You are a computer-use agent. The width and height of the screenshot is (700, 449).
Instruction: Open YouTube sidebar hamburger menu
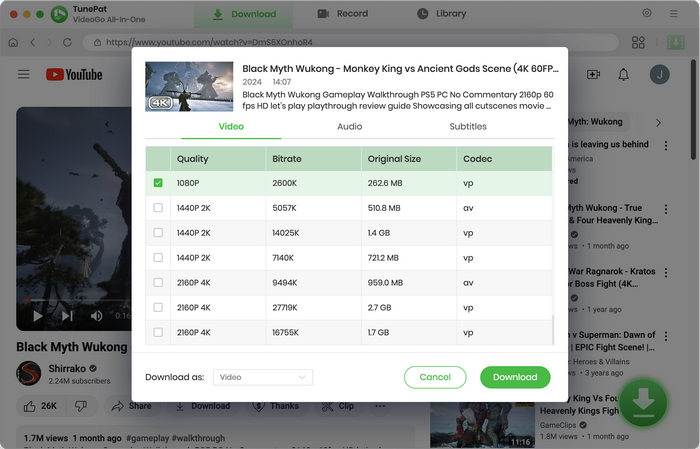point(24,74)
